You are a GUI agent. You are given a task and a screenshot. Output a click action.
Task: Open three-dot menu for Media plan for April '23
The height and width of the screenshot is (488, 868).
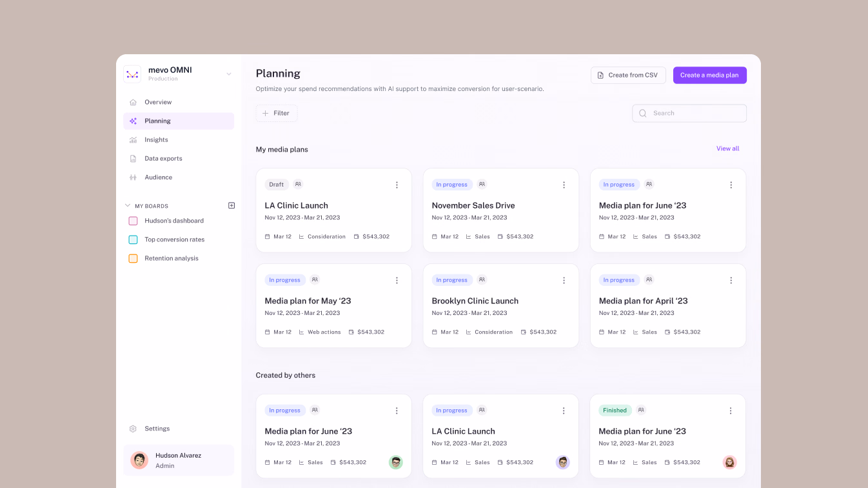731,280
